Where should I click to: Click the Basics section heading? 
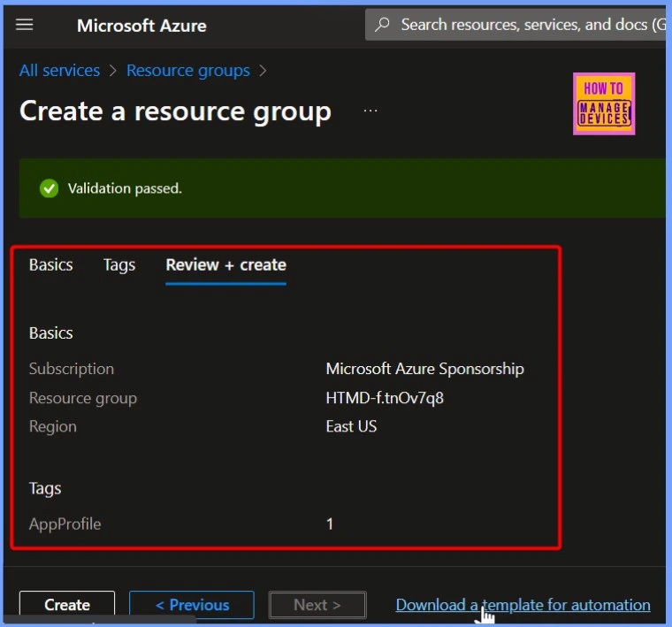(51, 333)
